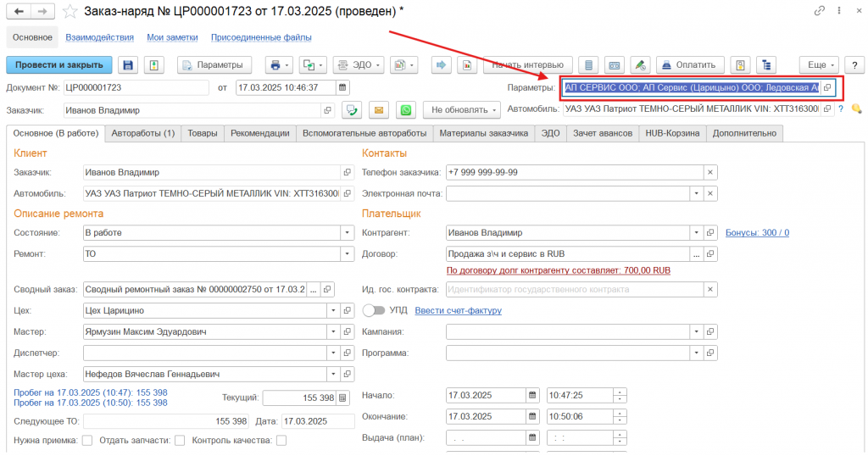
Task: Click the star to add to favorites
Action: point(70,12)
